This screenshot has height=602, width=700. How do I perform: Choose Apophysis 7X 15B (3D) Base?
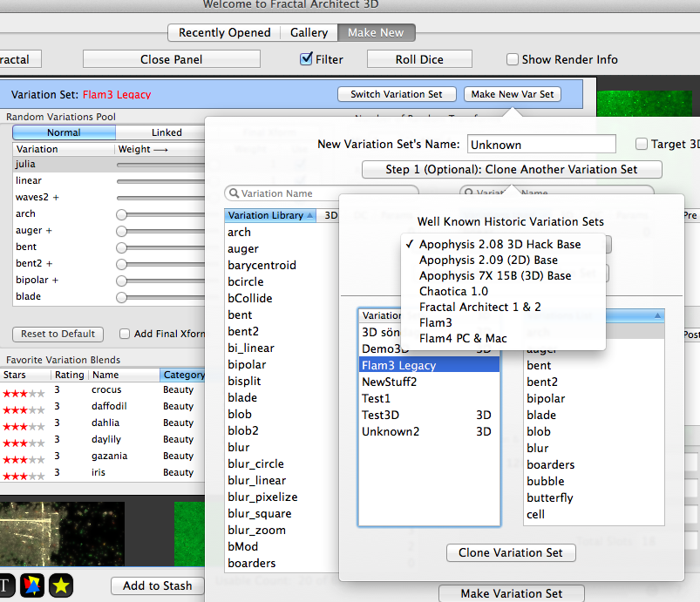click(x=503, y=275)
